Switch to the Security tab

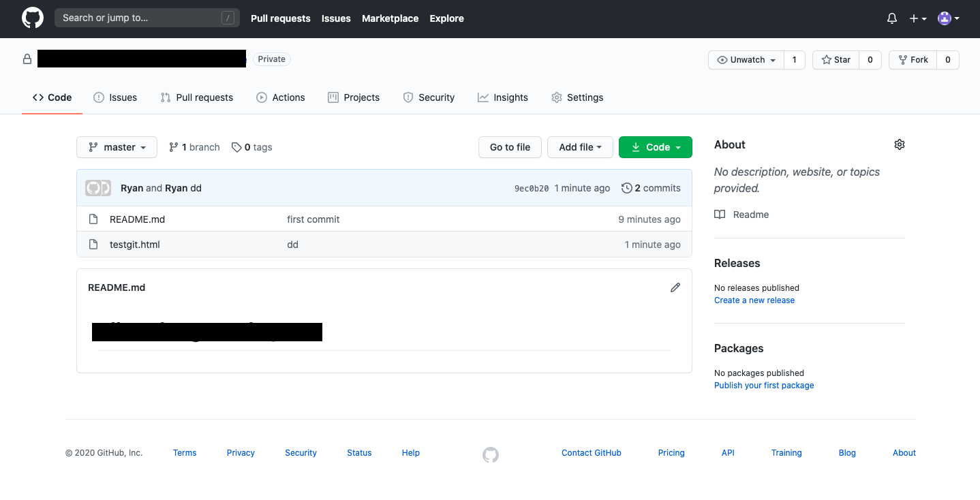point(429,97)
